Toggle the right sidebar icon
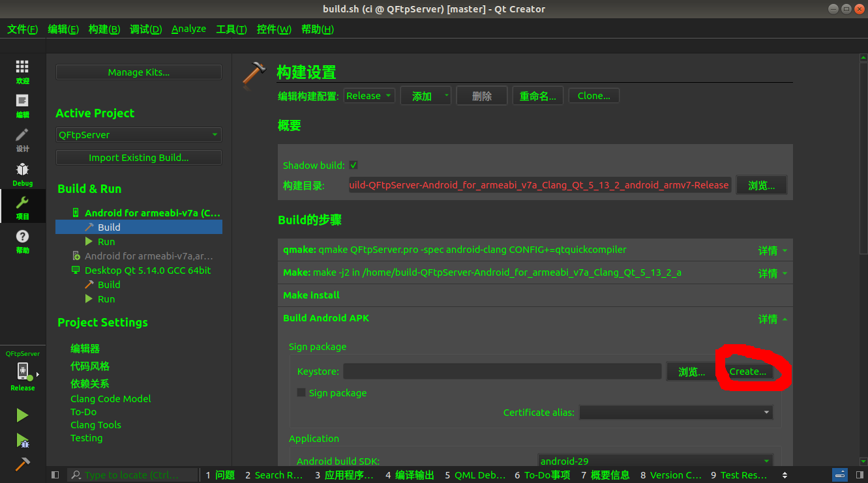Screen dimensions: 868x483 [858, 475]
